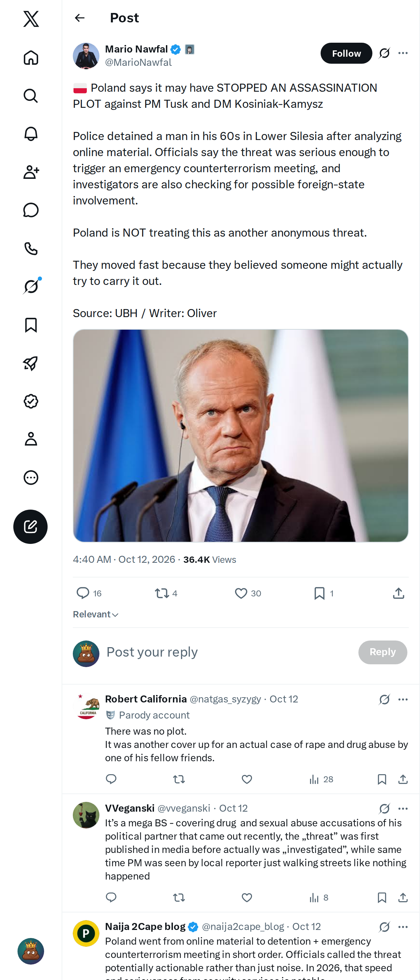Expand the Relevant sort dropdown
The image size is (420, 980).
pyautogui.click(x=96, y=614)
